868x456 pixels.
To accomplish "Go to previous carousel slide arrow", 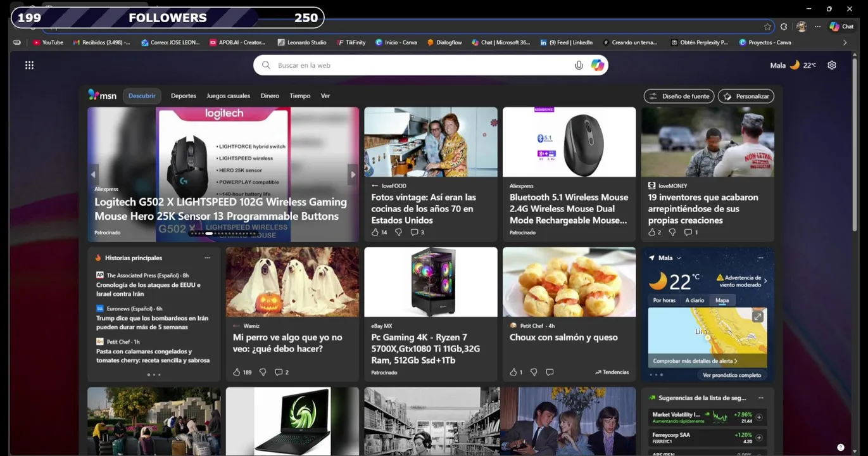I will coord(94,174).
